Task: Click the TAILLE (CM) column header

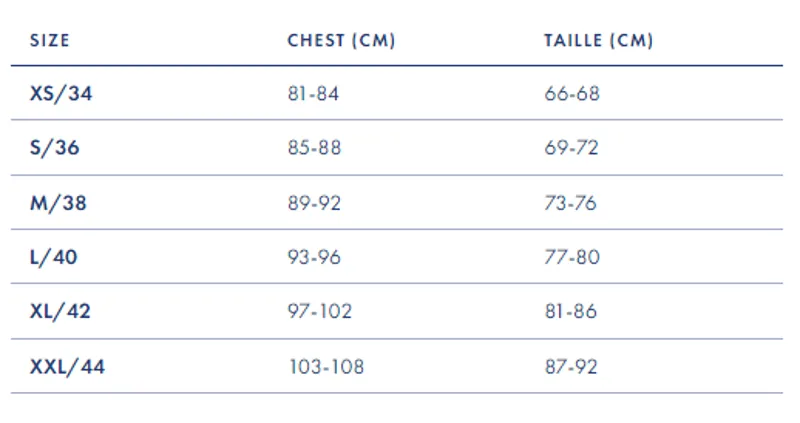Action: pos(598,41)
